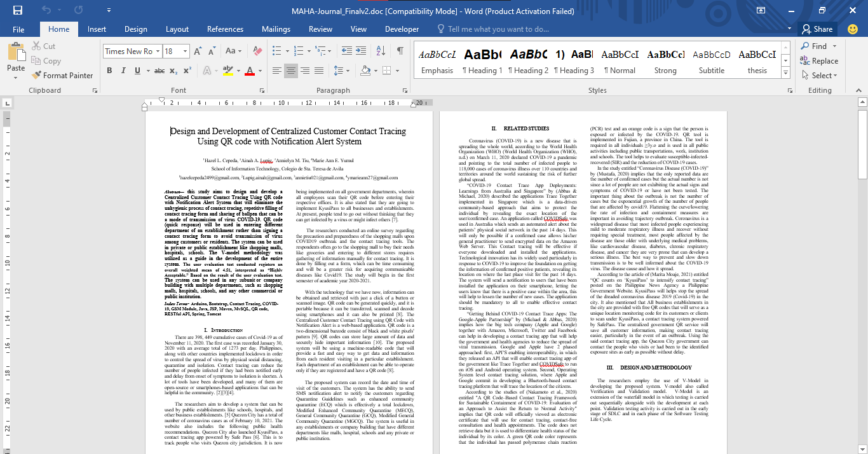This screenshot has height=454, width=868.
Task: Click the Save icon in the title bar
Action: 17,11
